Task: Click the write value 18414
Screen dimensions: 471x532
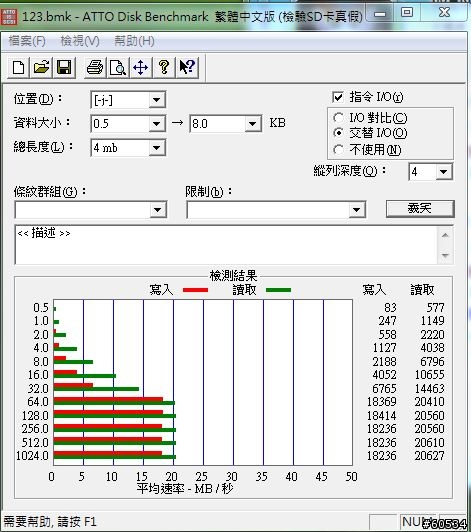Action: 381,415
